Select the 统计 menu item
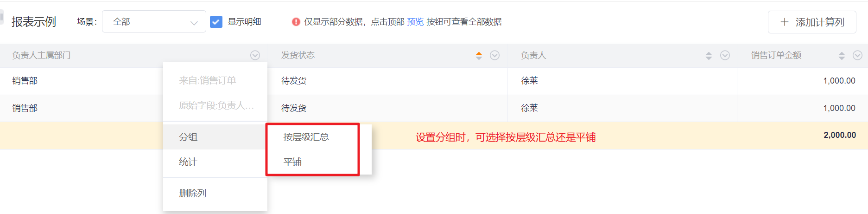 (215, 162)
